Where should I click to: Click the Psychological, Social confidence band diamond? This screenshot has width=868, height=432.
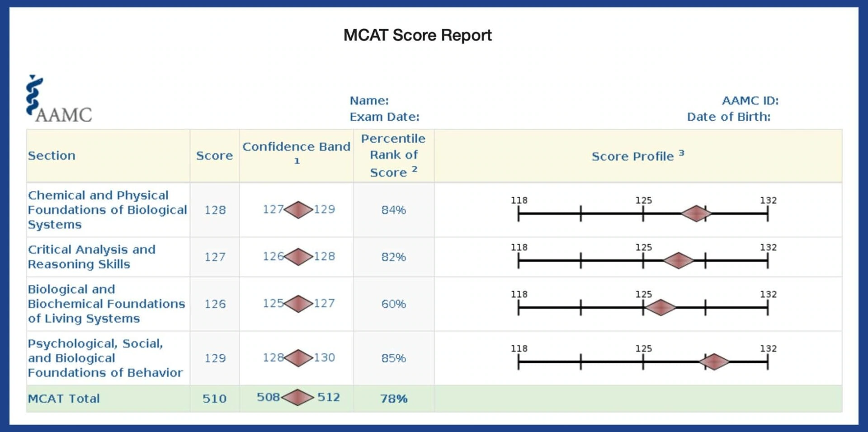[x=298, y=358]
